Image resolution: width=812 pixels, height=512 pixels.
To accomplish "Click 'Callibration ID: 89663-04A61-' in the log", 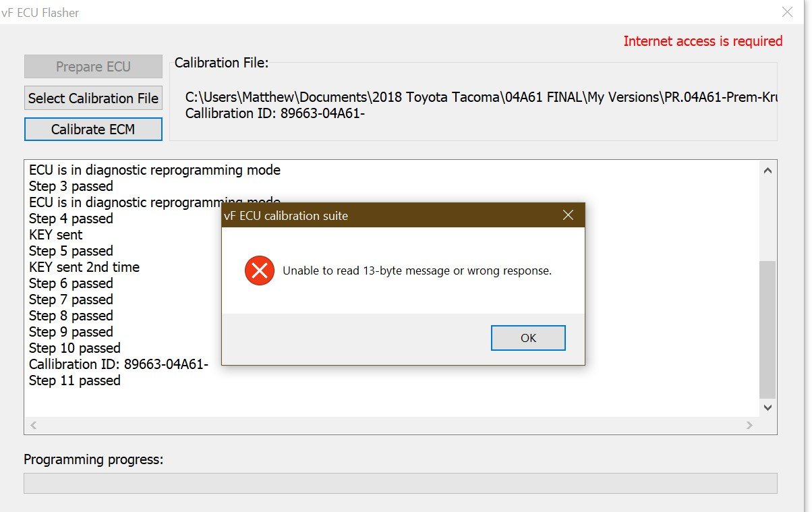I will [x=119, y=364].
